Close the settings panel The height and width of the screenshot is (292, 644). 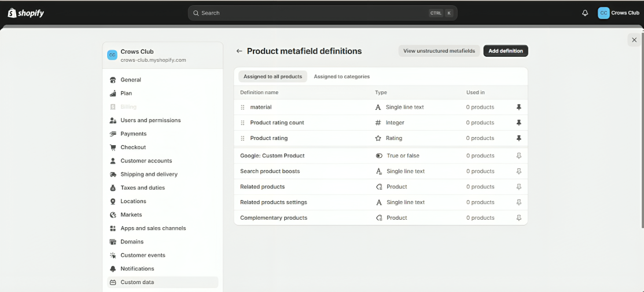634,40
